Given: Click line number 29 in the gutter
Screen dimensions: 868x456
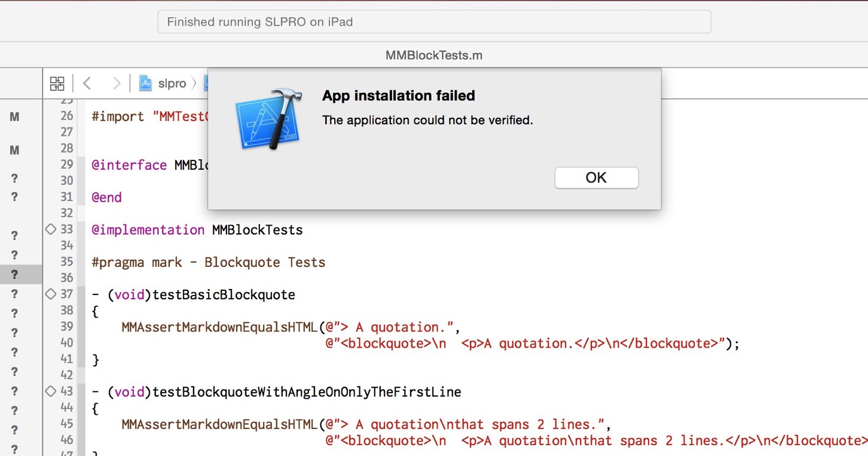Looking at the screenshot, I should [x=66, y=164].
